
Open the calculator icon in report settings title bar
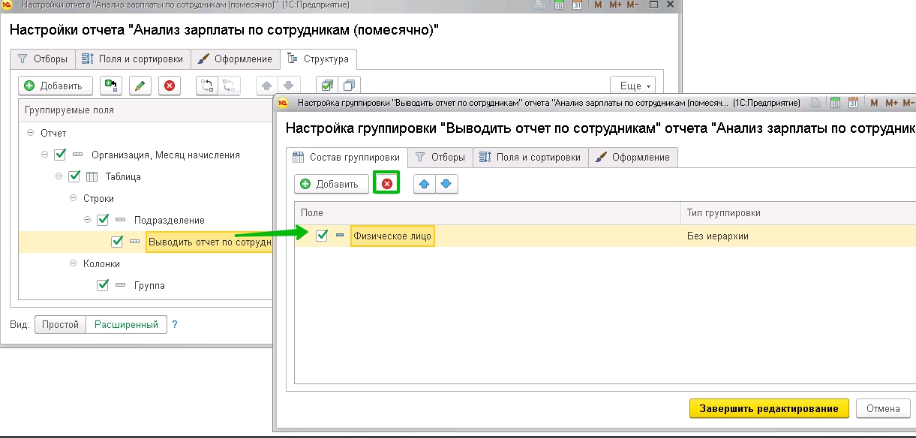(558, 5)
